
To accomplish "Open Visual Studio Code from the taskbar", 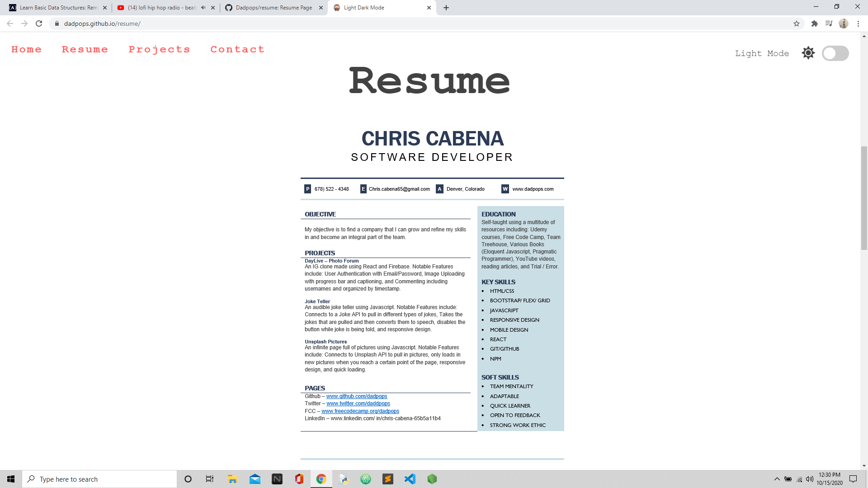I will [410, 479].
